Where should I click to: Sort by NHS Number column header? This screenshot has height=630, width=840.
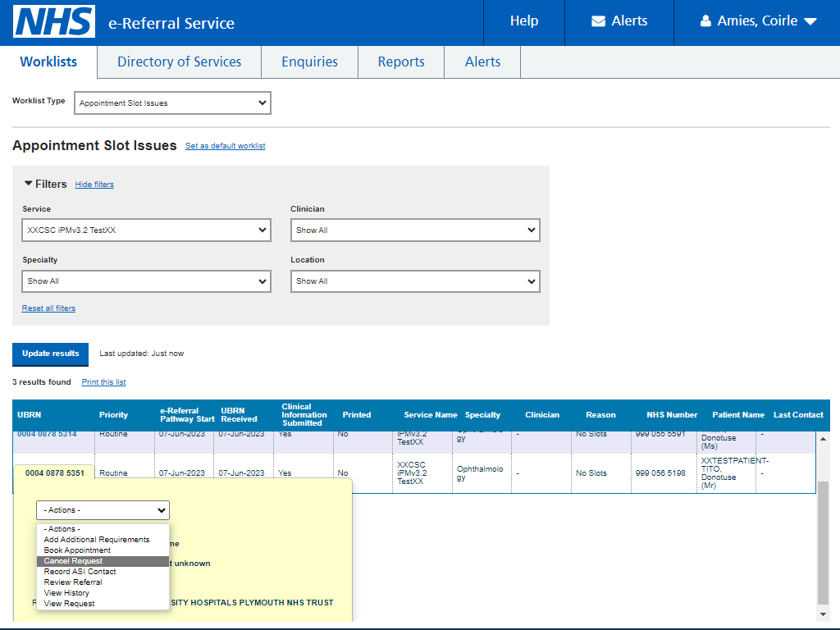(672, 414)
